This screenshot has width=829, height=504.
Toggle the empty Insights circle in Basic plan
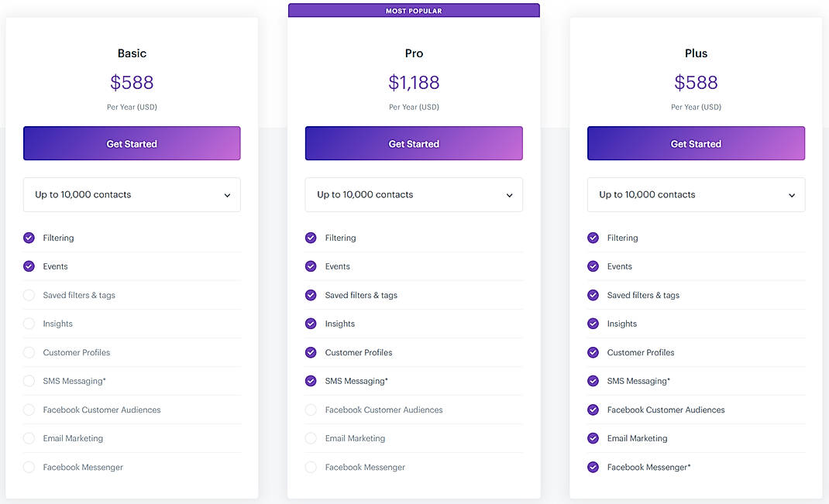(x=29, y=324)
